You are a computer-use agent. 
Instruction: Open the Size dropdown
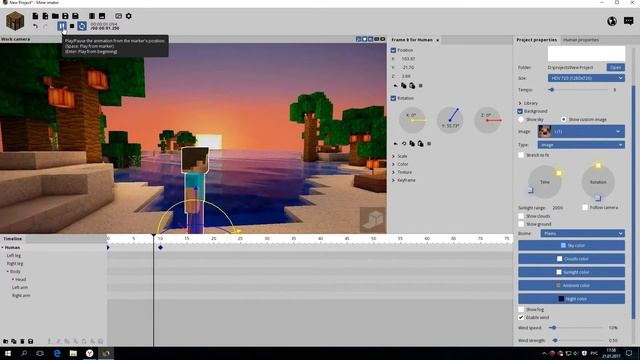pyautogui.click(x=586, y=78)
